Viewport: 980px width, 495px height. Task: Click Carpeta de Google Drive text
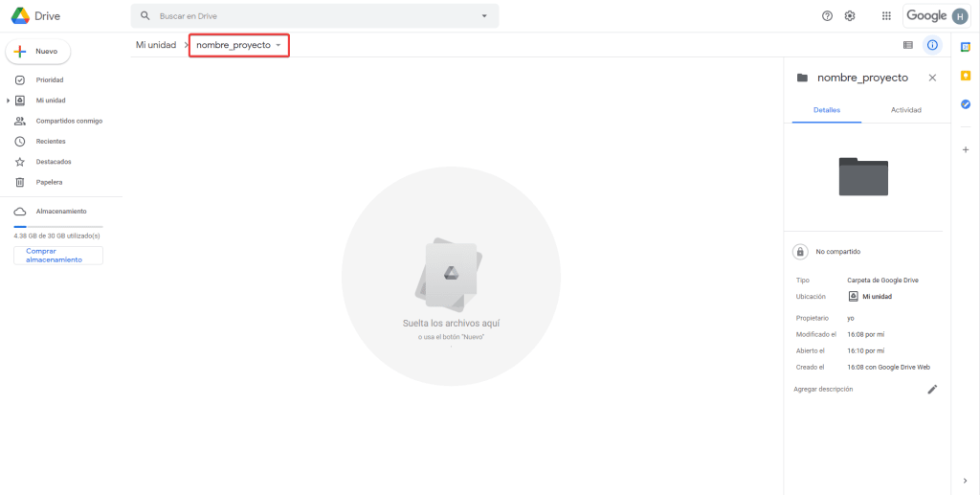883,280
